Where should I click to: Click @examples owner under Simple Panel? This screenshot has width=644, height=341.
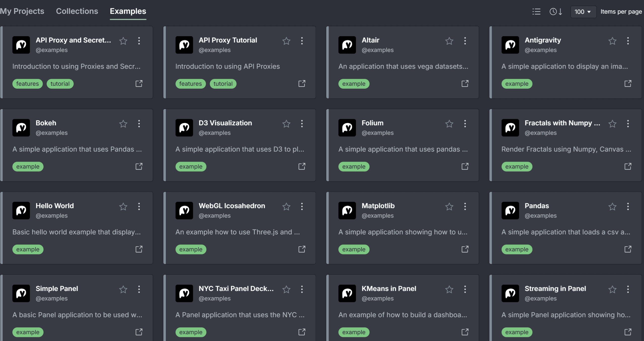tap(52, 299)
